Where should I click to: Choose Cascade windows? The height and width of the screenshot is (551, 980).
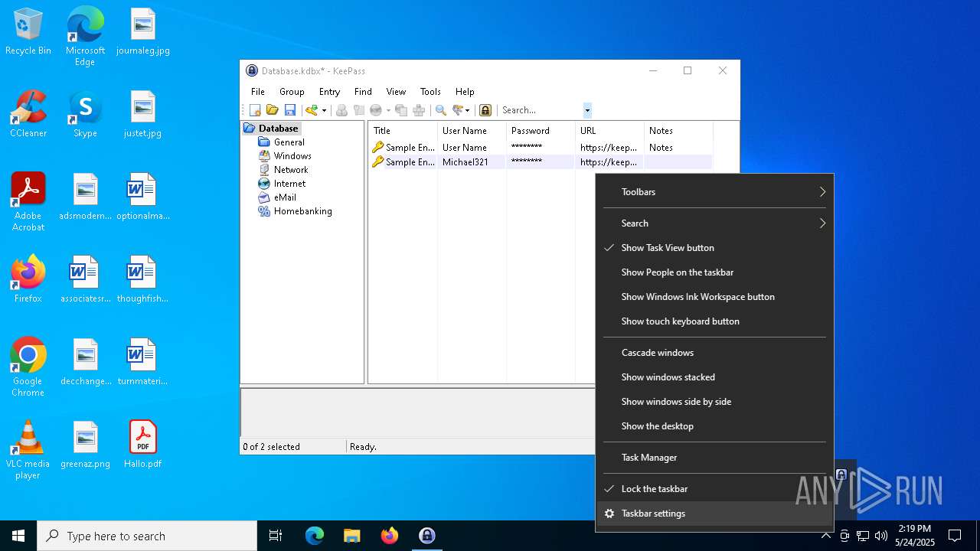click(714, 353)
